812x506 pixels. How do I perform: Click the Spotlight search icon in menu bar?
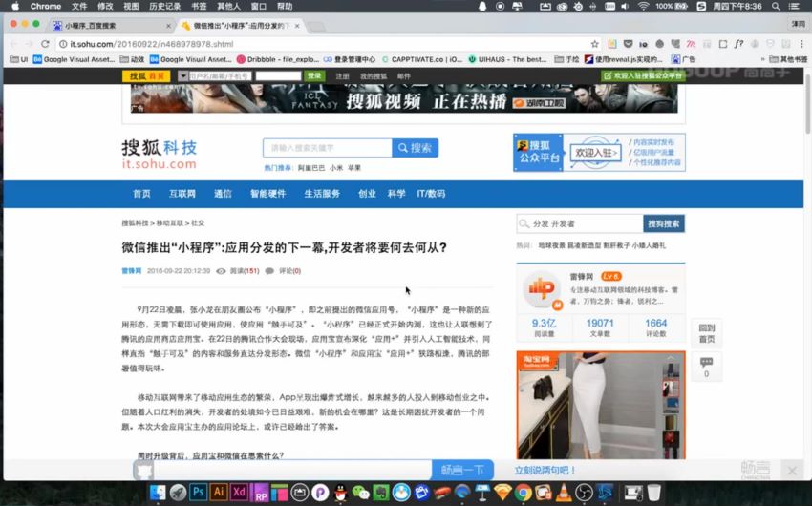pyautogui.click(x=776, y=7)
